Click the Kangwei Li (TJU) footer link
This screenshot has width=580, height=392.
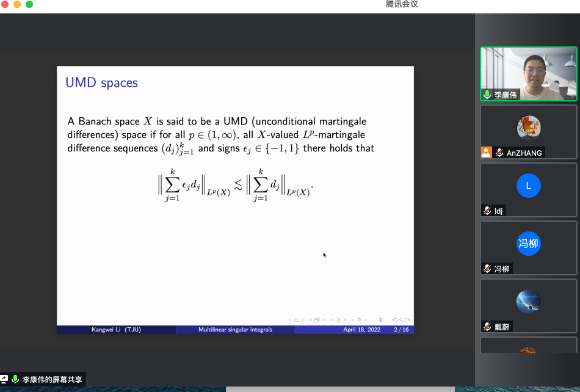(116, 330)
